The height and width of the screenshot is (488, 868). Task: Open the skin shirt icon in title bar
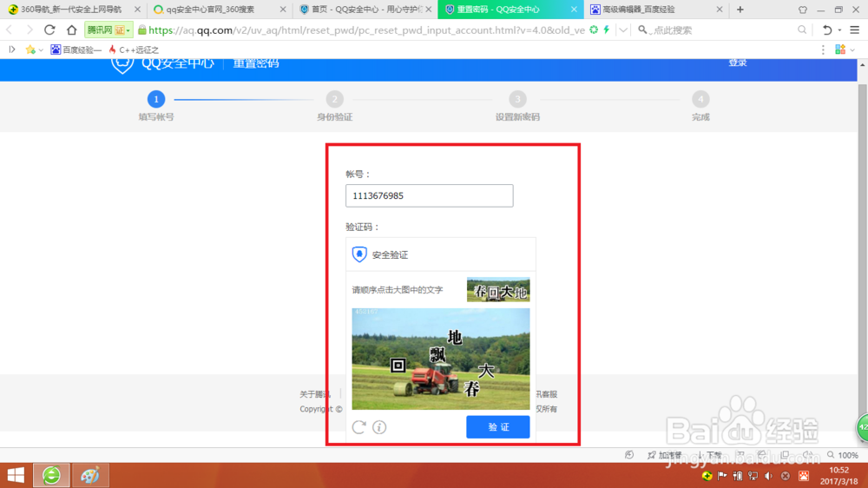pos(803,10)
